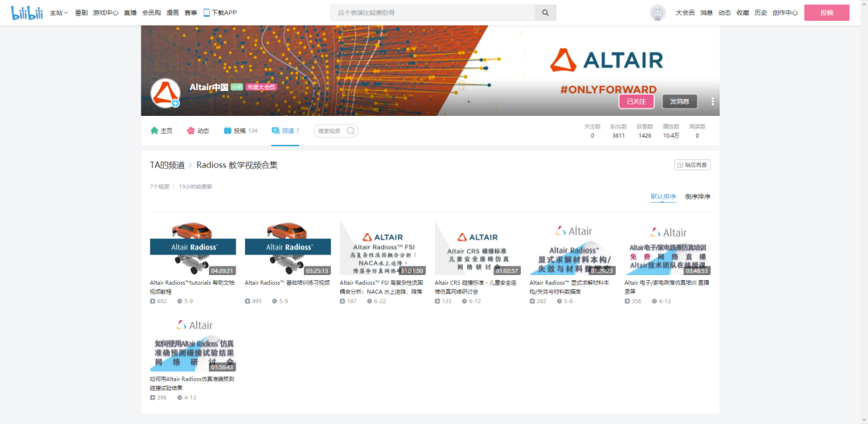Switch to the 投稿 134 tab
This screenshot has height=424, width=868.
pos(241,131)
